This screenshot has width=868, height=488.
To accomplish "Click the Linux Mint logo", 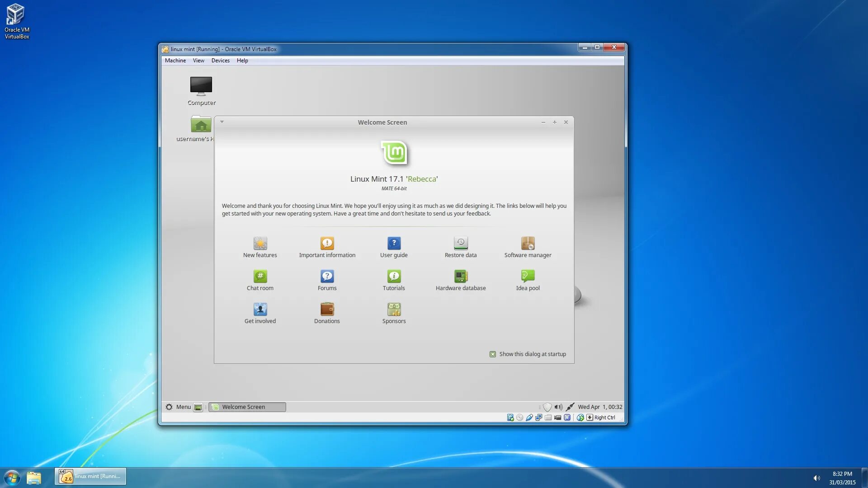I will pyautogui.click(x=394, y=153).
